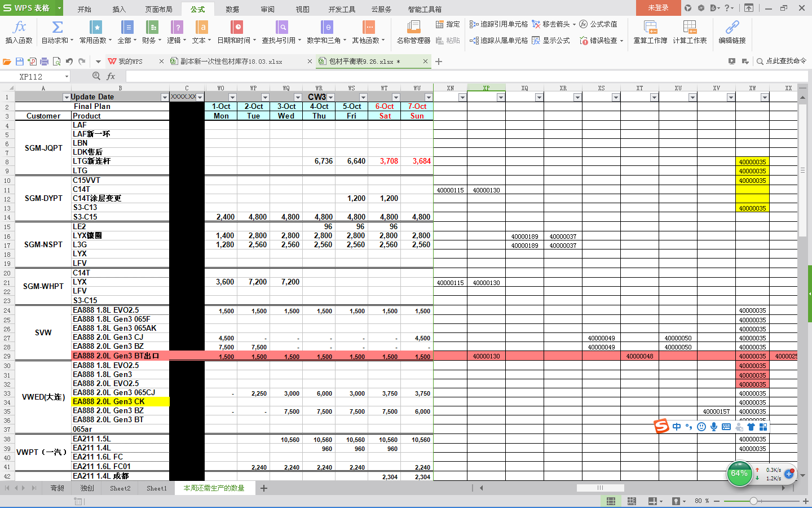The image size is (812, 508).
Task: Click Trace Precedents (追踪引用单元格)
Action: click(x=499, y=24)
